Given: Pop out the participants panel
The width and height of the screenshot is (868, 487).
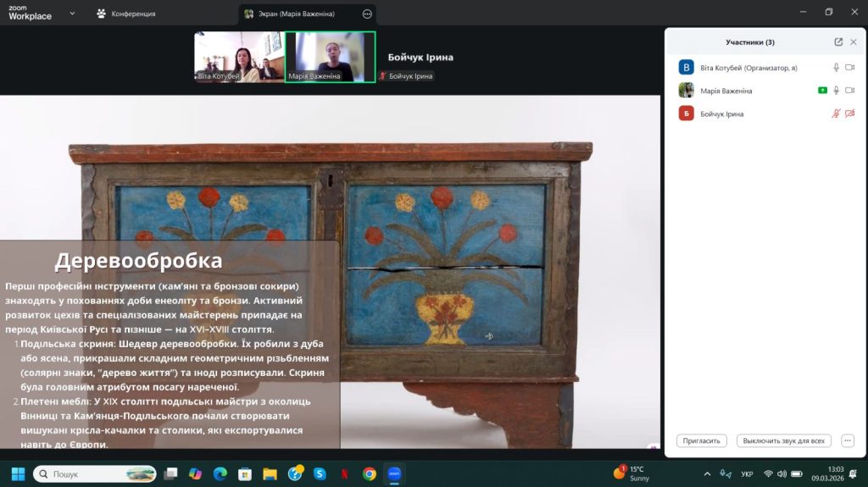Looking at the screenshot, I should coord(838,42).
